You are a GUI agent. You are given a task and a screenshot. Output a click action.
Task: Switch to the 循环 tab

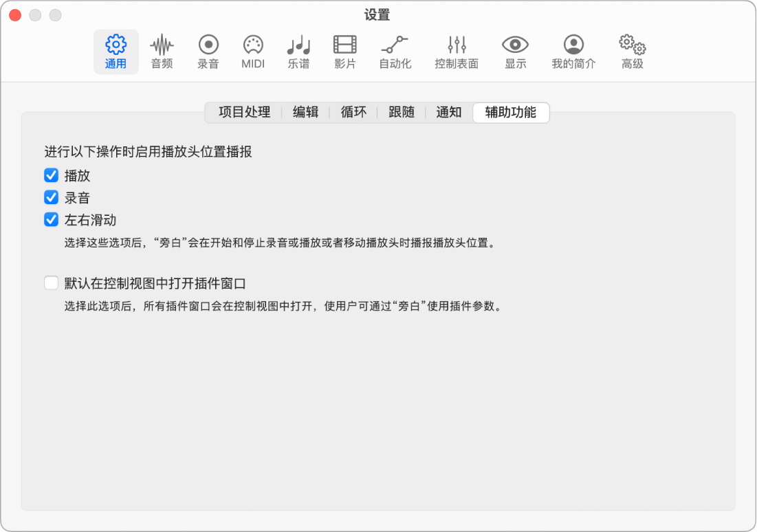[353, 113]
